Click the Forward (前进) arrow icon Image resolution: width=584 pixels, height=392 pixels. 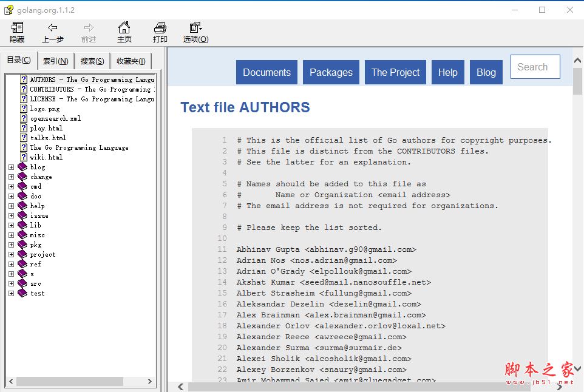click(x=89, y=27)
